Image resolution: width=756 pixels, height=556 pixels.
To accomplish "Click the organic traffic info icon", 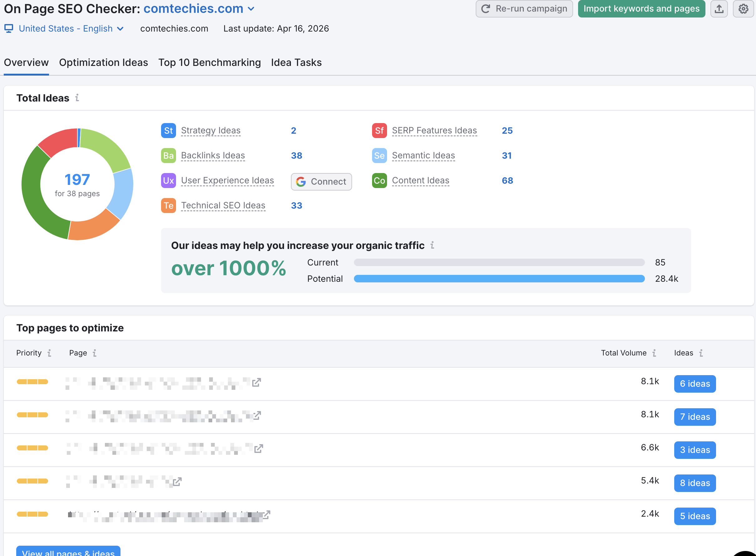I will 432,245.
